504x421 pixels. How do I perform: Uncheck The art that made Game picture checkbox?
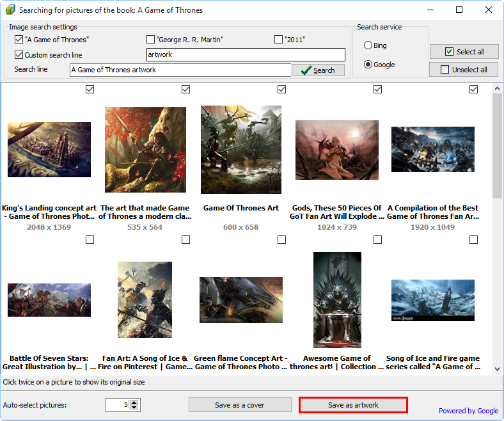185,90
